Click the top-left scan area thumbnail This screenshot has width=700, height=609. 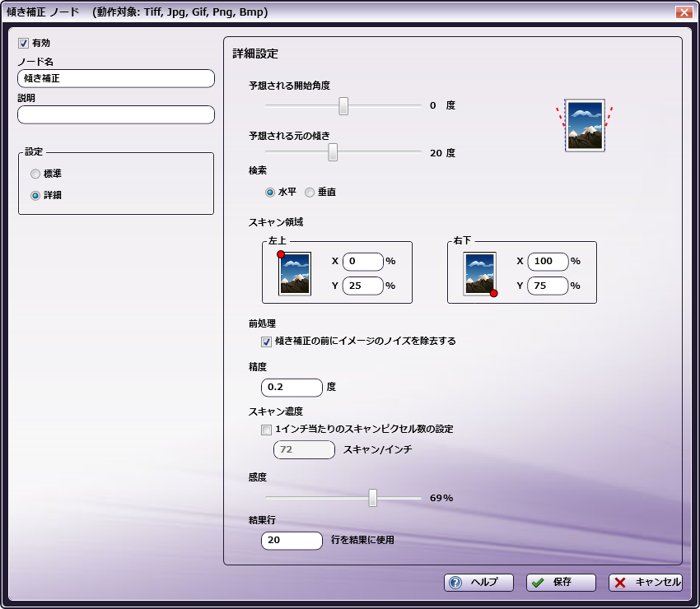(x=295, y=273)
